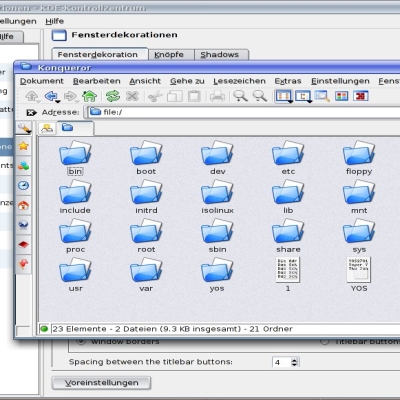
Task: Open the Extras menu
Action: (288, 81)
